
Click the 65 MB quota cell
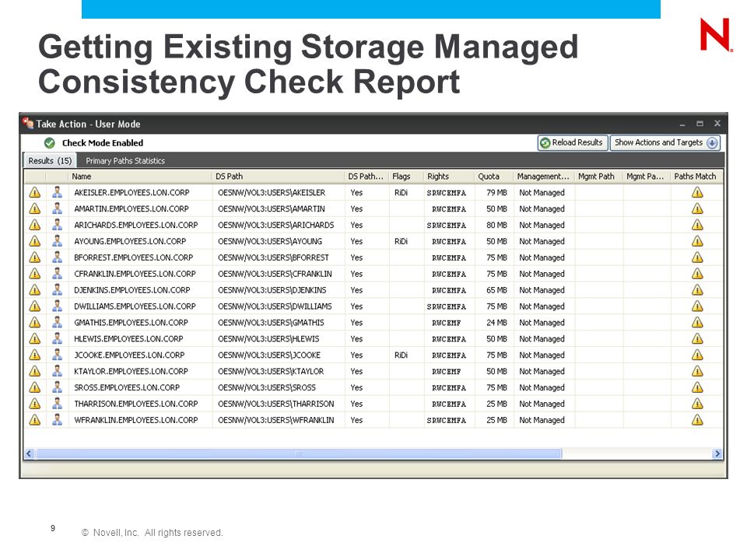coord(496,290)
